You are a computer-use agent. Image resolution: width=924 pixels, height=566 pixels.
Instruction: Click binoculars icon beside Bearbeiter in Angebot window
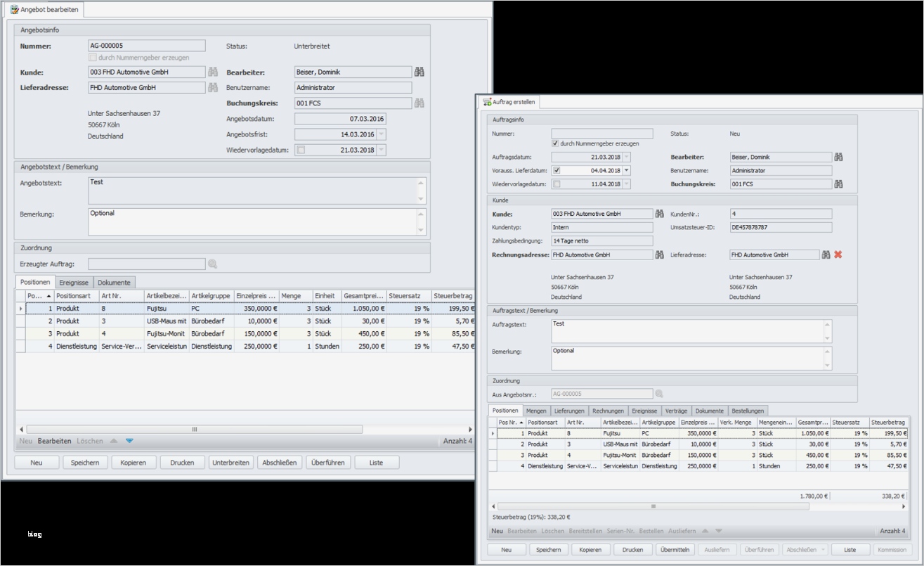pyautogui.click(x=419, y=72)
